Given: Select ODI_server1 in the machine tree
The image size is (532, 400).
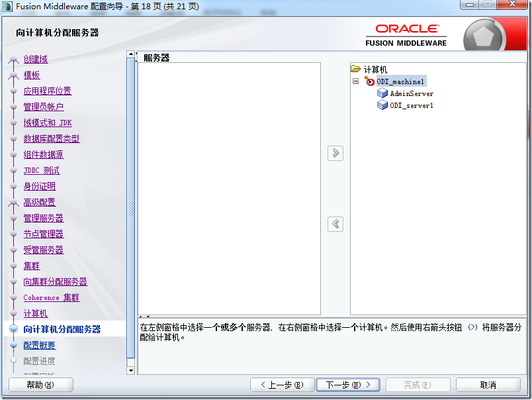Looking at the screenshot, I should 411,105.
